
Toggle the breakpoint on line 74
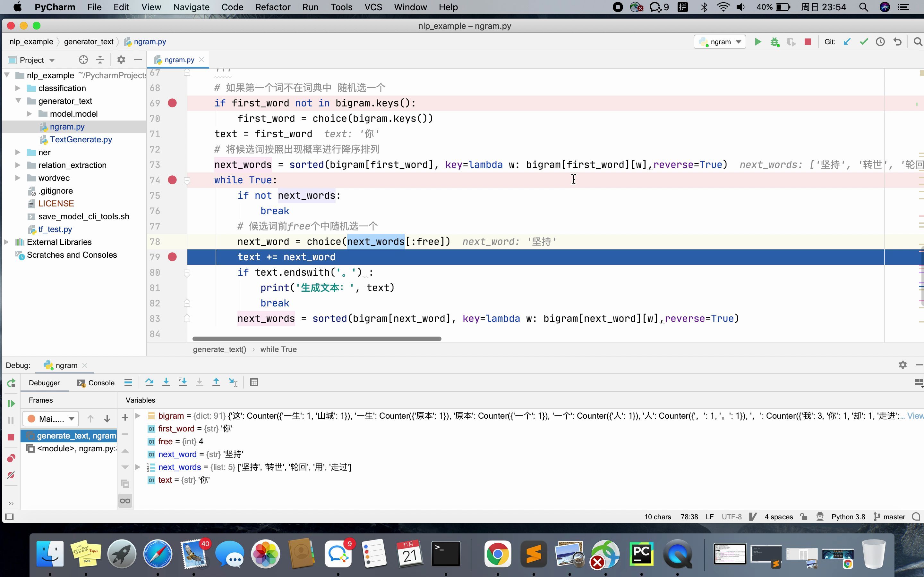tap(172, 180)
